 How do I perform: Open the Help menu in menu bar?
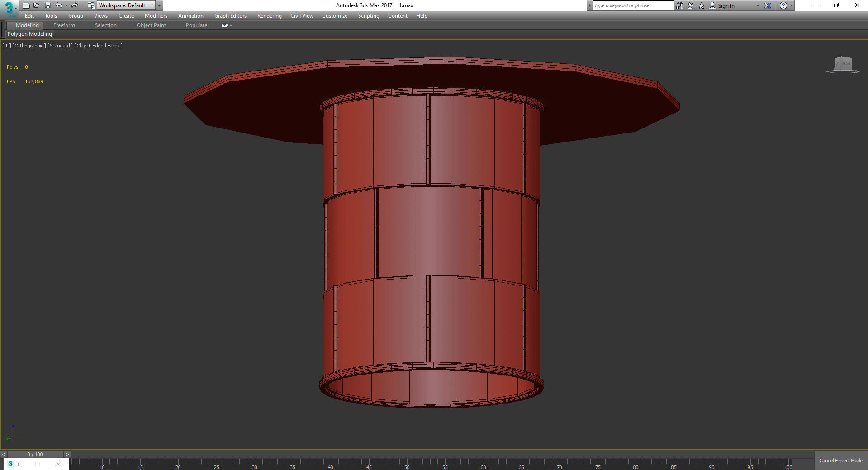point(422,16)
